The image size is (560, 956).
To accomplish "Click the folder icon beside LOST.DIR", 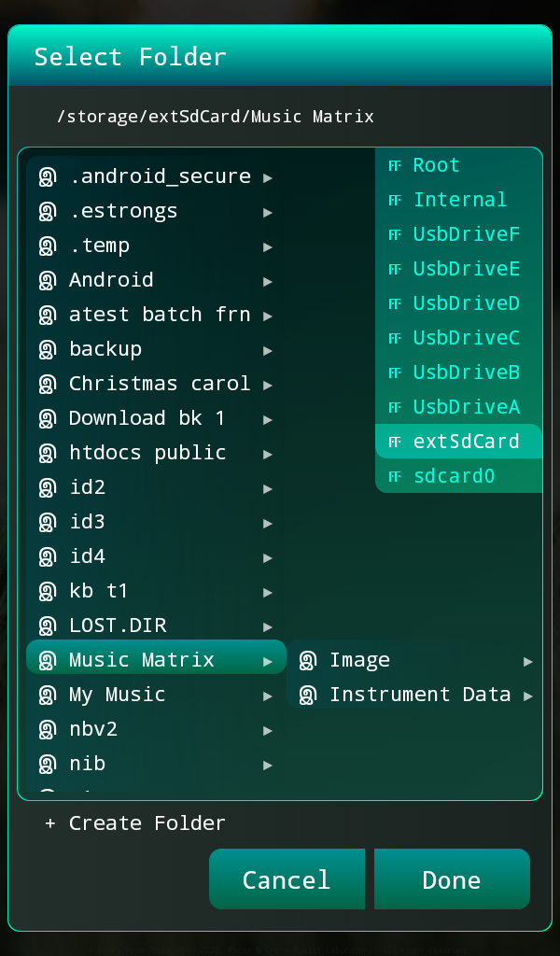I will point(48,626).
